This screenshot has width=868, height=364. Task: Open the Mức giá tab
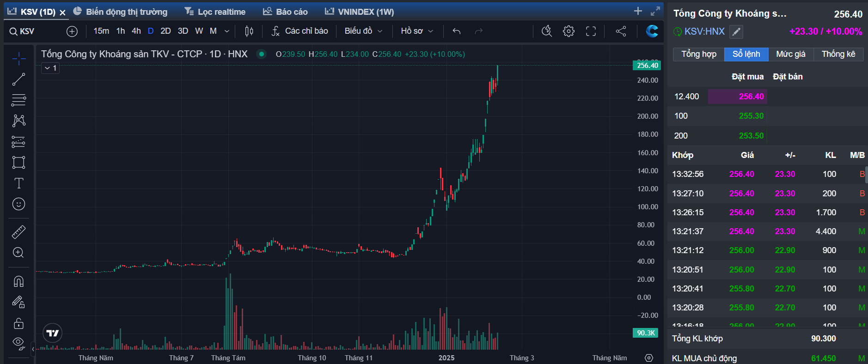tap(791, 54)
